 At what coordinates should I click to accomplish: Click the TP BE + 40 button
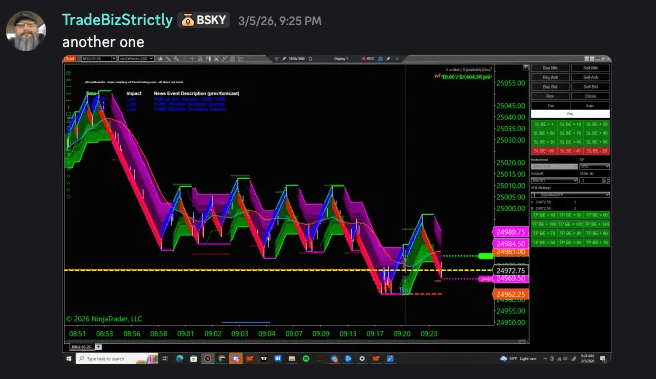(x=544, y=215)
